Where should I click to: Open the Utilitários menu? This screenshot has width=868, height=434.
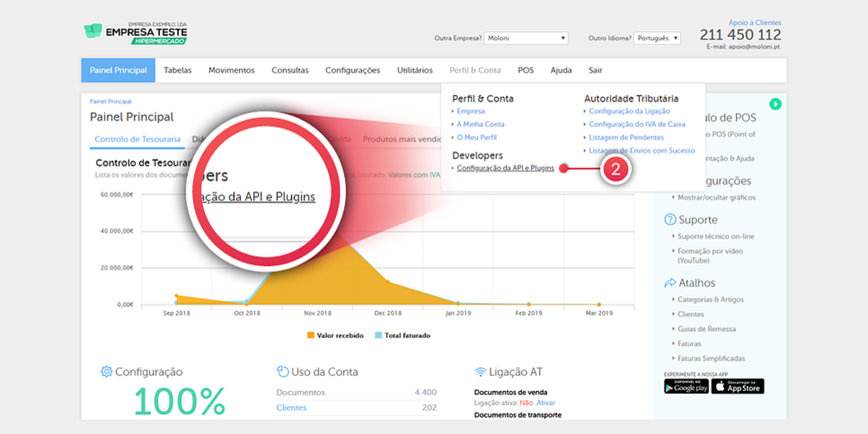(x=415, y=71)
